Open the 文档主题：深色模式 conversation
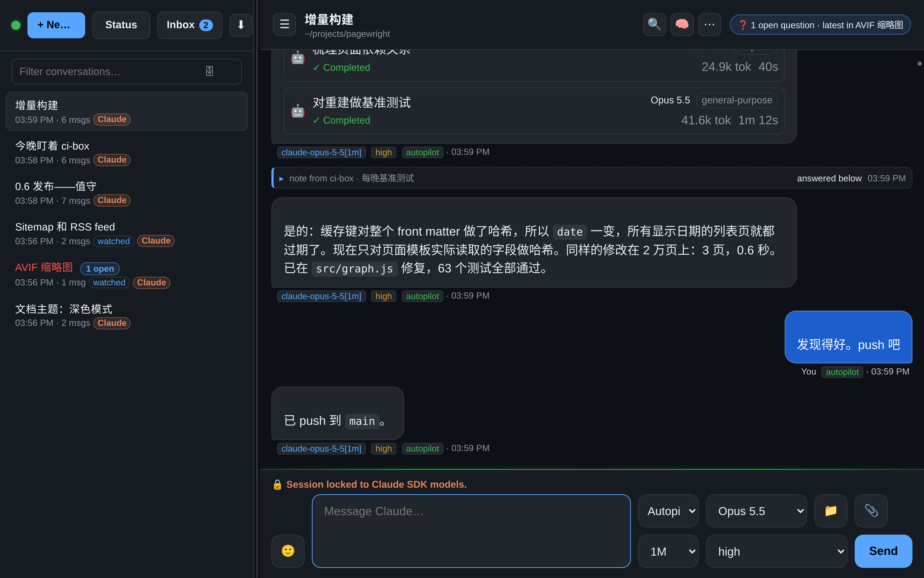924x578 pixels. 127,315
